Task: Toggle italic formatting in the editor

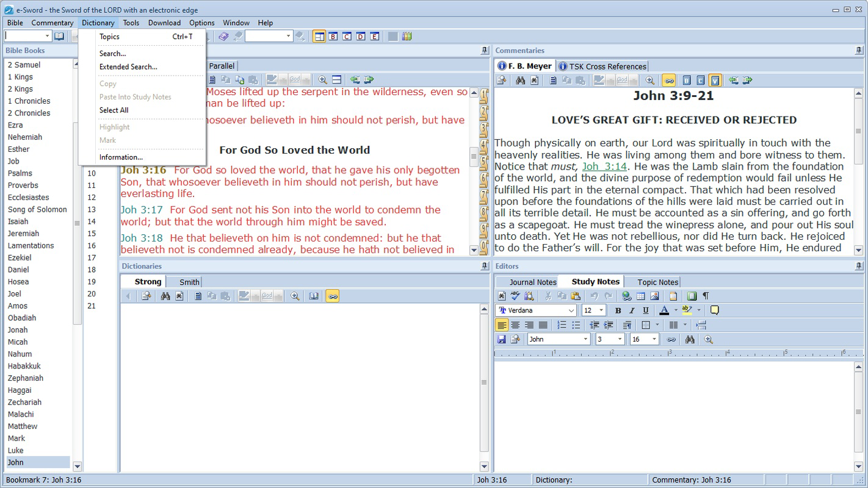Action: pos(632,310)
